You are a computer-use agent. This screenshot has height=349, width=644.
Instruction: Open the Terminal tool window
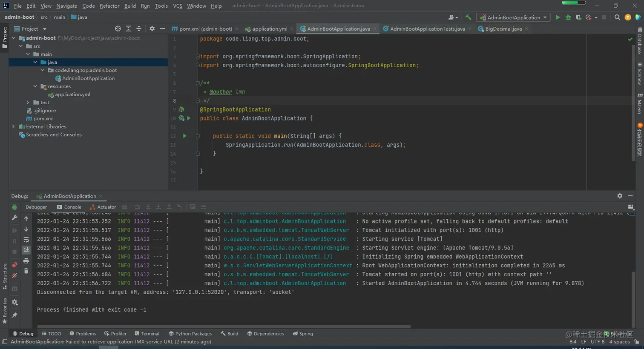147,334
